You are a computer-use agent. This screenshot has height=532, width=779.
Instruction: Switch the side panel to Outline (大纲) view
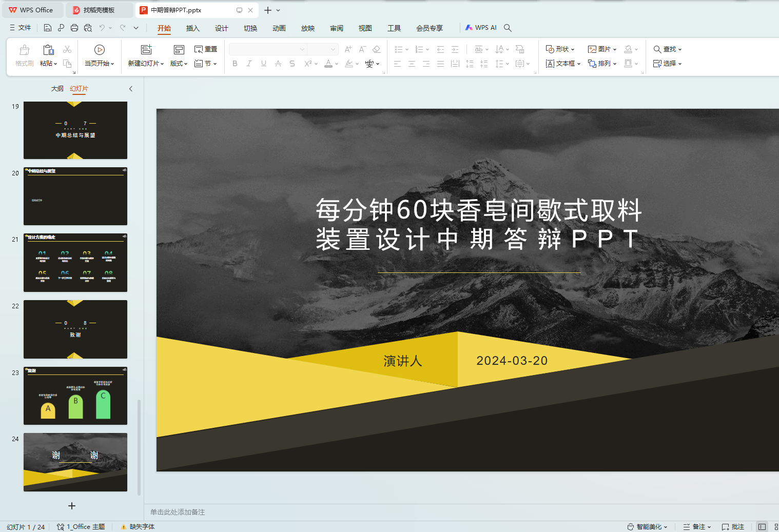57,89
